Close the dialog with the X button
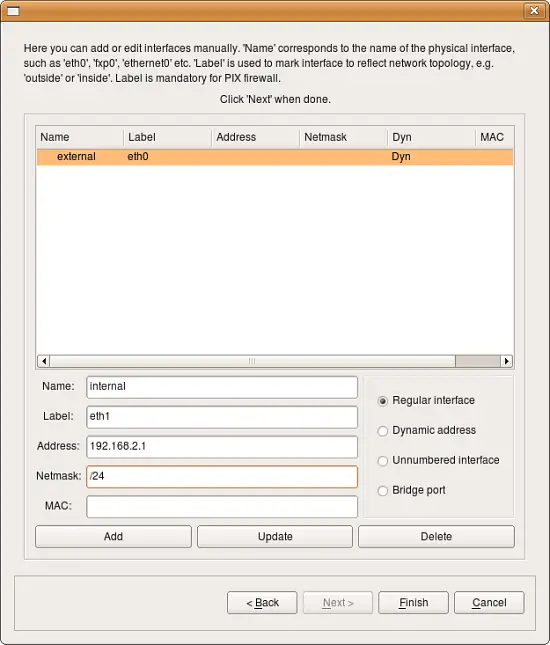 tap(534, 11)
